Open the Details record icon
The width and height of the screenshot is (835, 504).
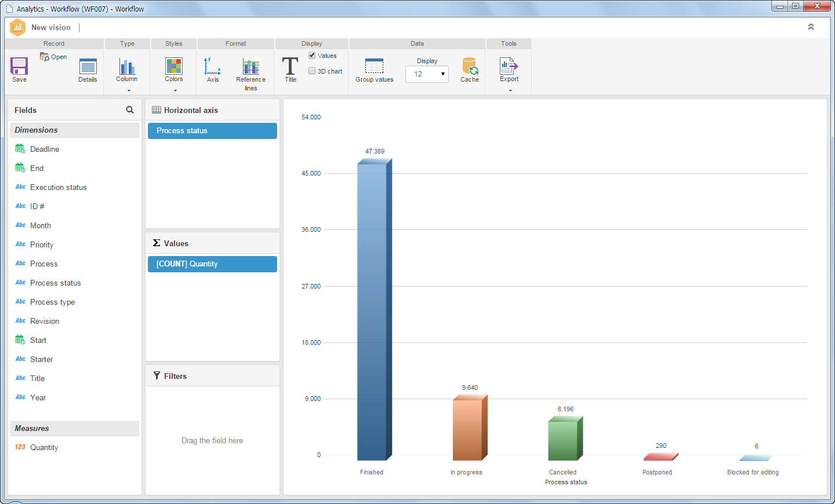(x=88, y=66)
